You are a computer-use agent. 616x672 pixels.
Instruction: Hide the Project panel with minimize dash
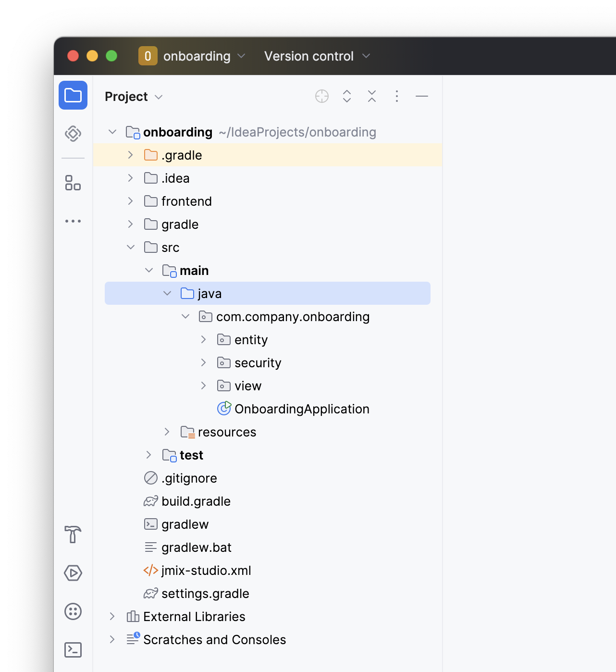click(x=422, y=97)
